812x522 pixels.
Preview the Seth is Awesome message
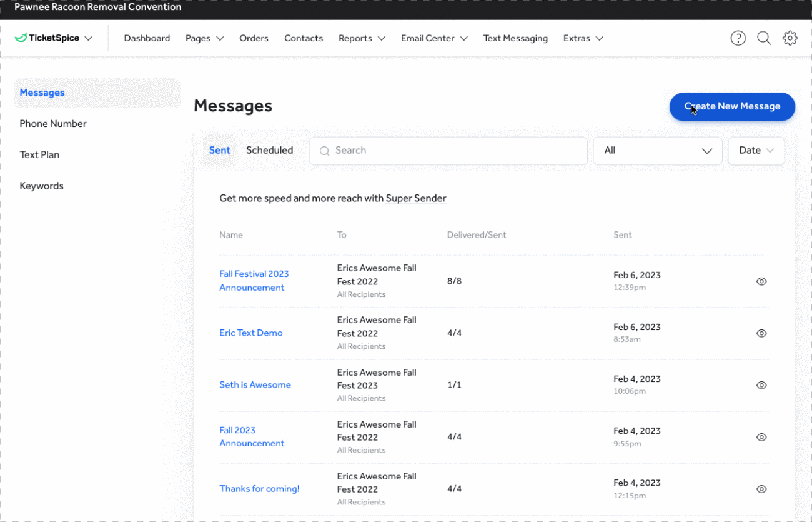click(x=761, y=385)
